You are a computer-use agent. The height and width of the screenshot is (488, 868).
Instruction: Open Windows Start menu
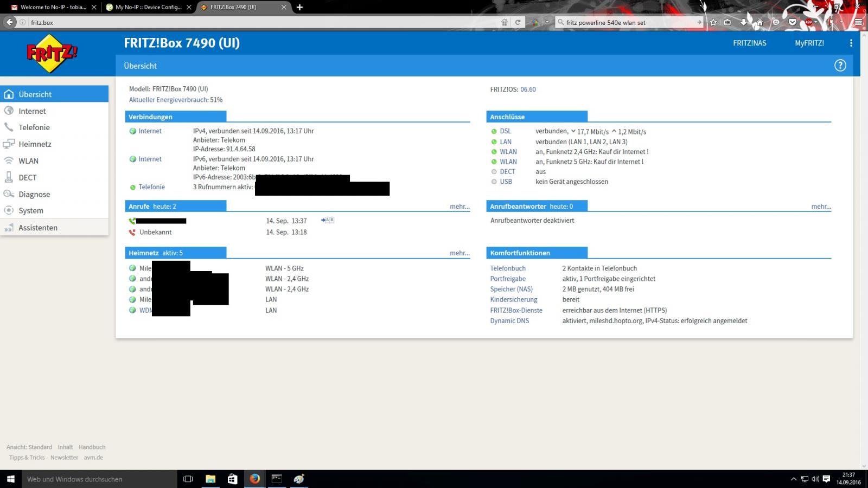[x=10, y=479]
